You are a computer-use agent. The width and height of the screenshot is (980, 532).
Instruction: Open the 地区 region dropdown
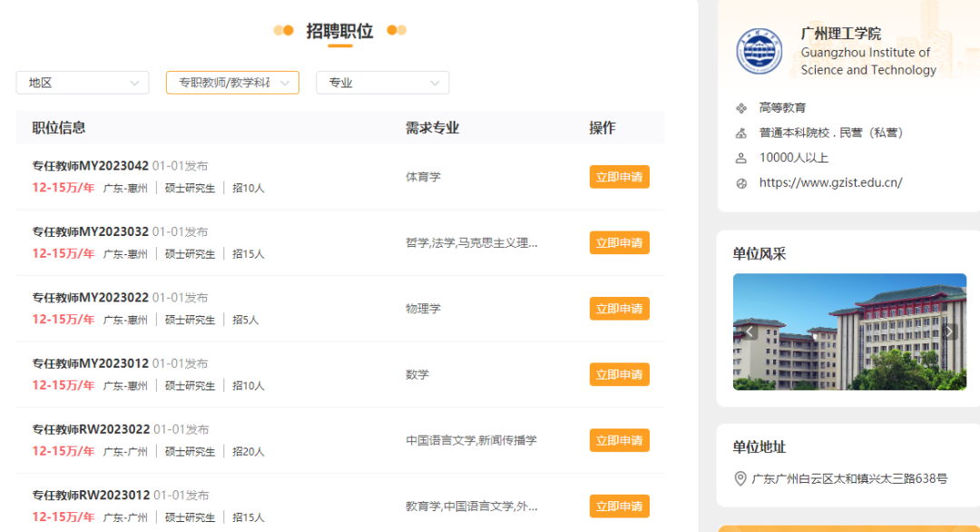click(83, 83)
